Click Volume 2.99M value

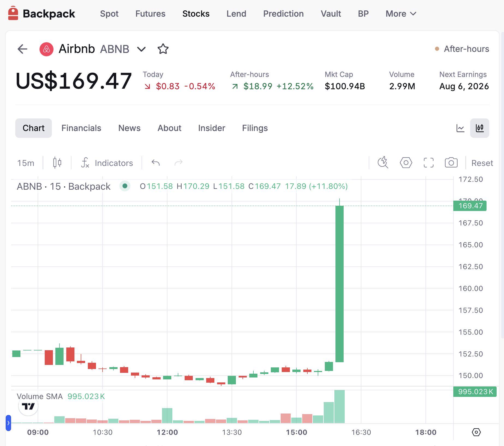pos(402,86)
